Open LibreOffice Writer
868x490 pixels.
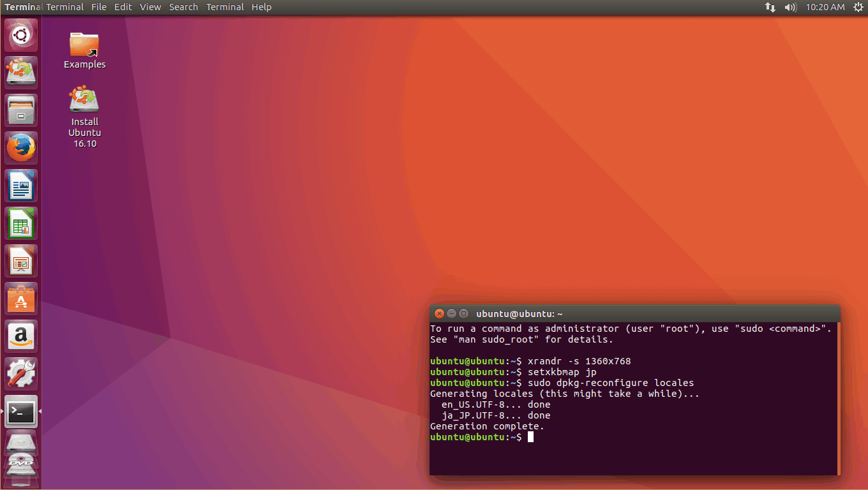20,185
